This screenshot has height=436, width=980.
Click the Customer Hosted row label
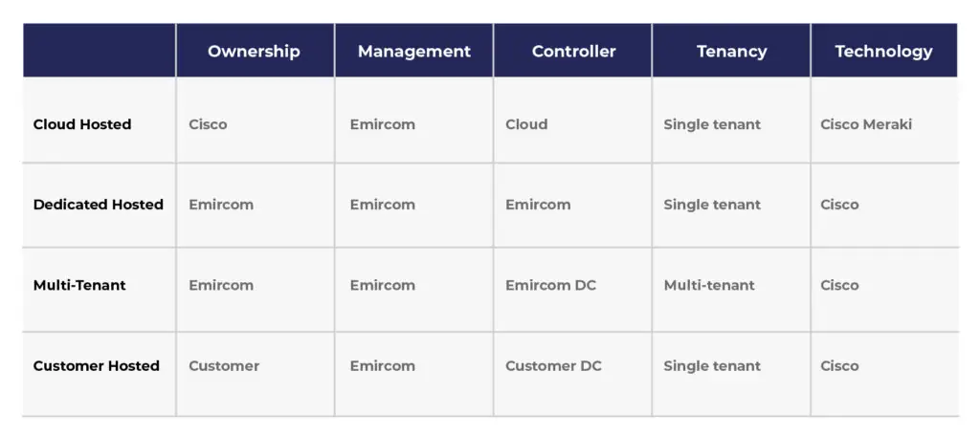pos(96,365)
